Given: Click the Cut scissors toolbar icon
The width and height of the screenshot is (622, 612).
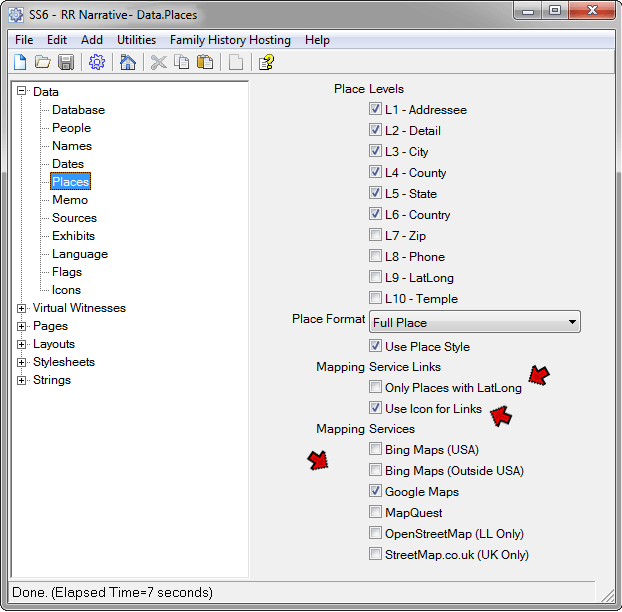Looking at the screenshot, I should [159, 62].
